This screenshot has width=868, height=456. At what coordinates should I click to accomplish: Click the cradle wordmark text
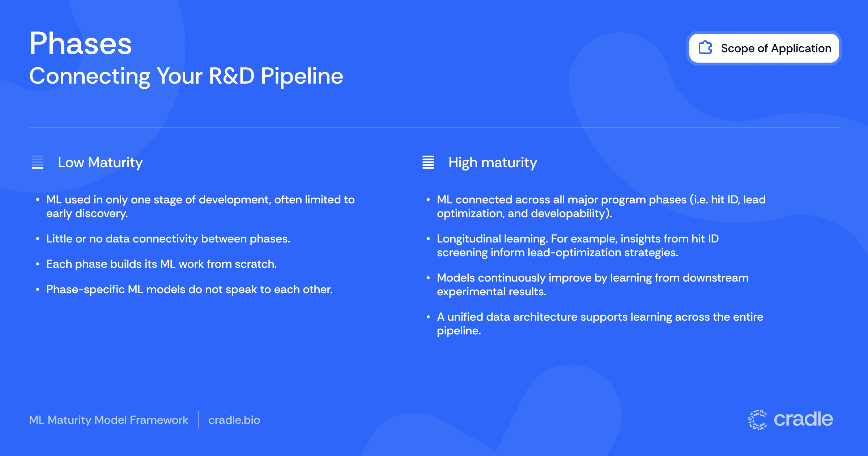click(x=803, y=419)
